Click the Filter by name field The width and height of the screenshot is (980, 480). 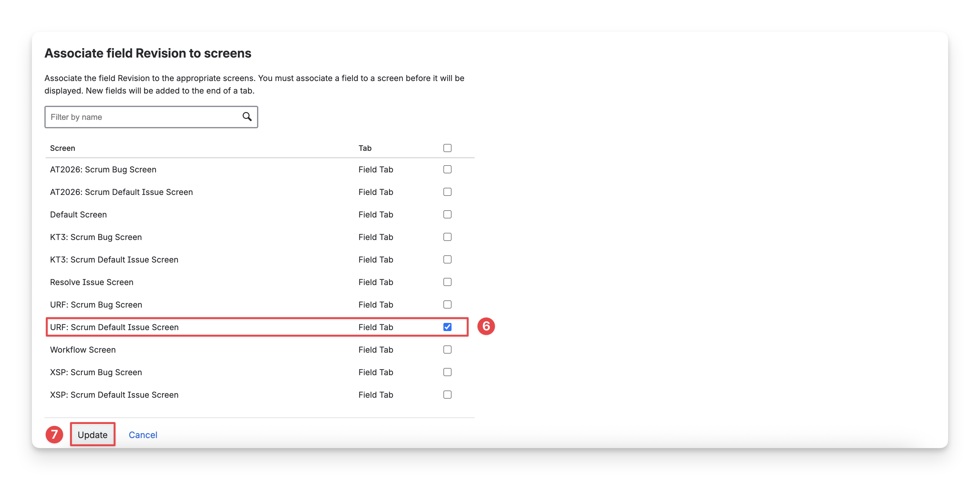[144, 117]
